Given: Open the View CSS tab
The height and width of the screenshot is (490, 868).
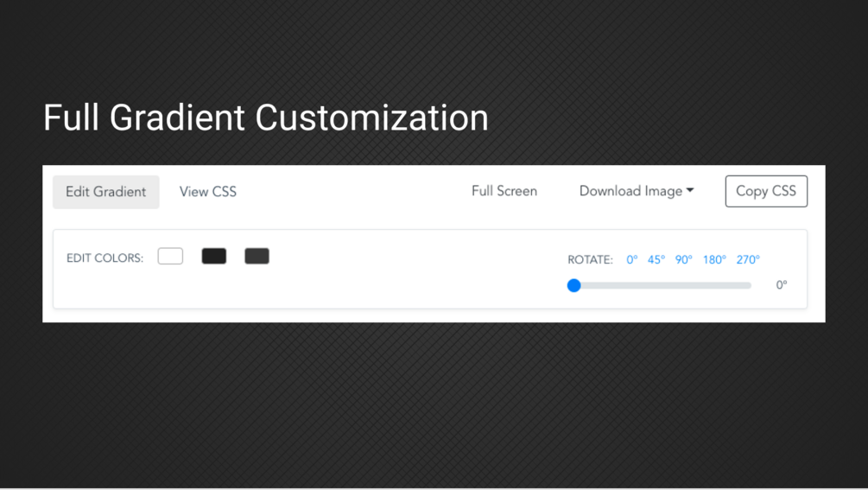Looking at the screenshot, I should [207, 192].
